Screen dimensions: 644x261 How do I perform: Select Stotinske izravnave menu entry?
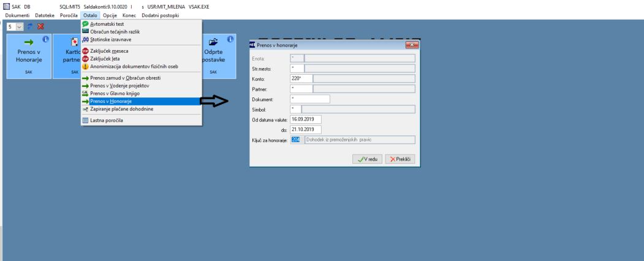coord(142,39)
